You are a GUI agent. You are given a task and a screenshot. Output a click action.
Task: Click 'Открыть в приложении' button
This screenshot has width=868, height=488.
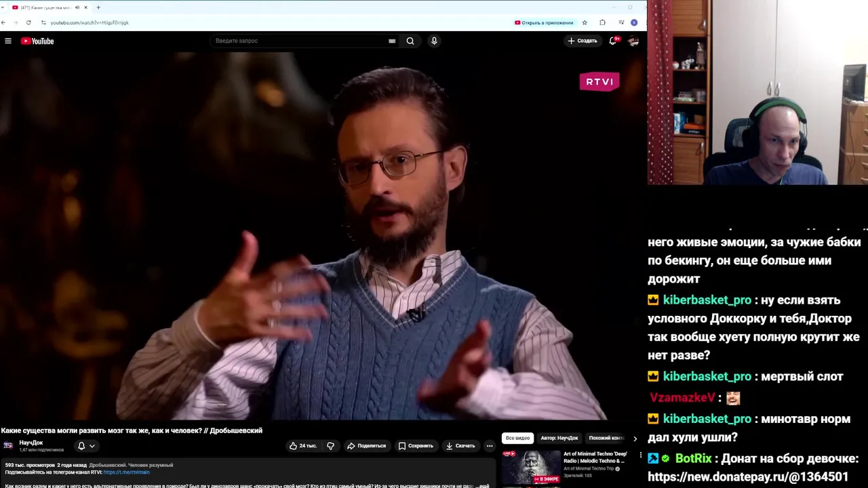[544, 22]
